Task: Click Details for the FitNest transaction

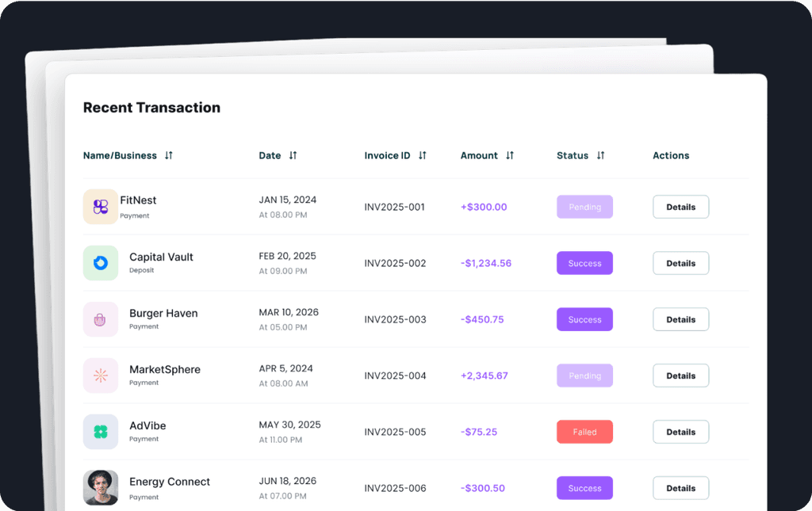Action: coord(680,206)
